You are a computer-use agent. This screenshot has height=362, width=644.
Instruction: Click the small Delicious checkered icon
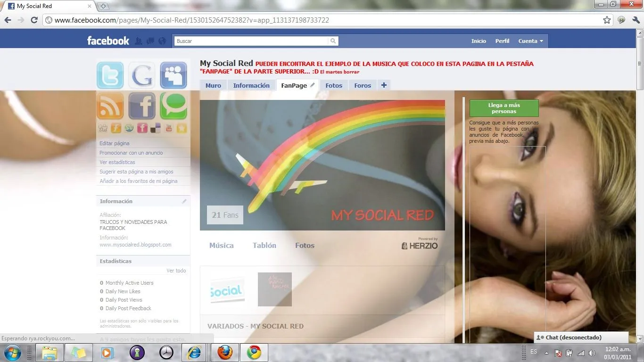155,128
